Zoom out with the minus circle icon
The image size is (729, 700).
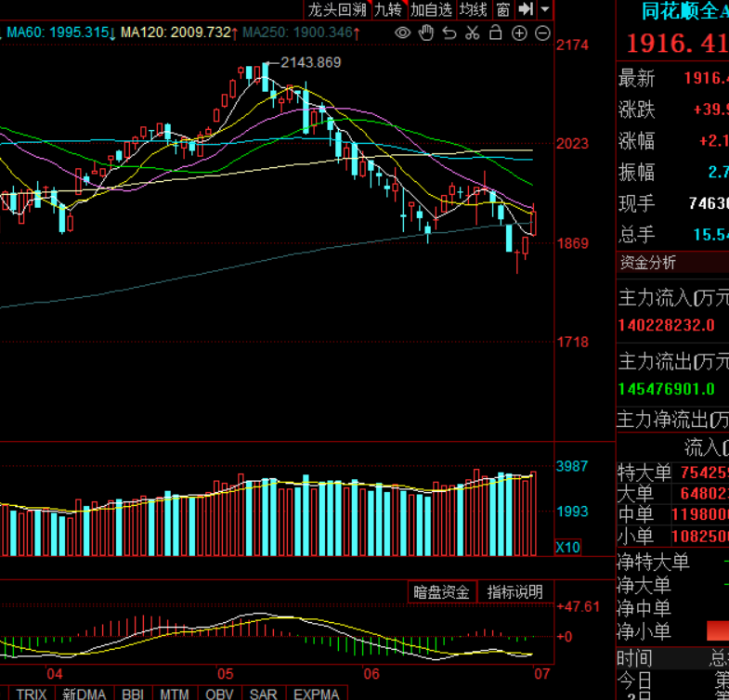pyautogui.click(x=542, y=33)
